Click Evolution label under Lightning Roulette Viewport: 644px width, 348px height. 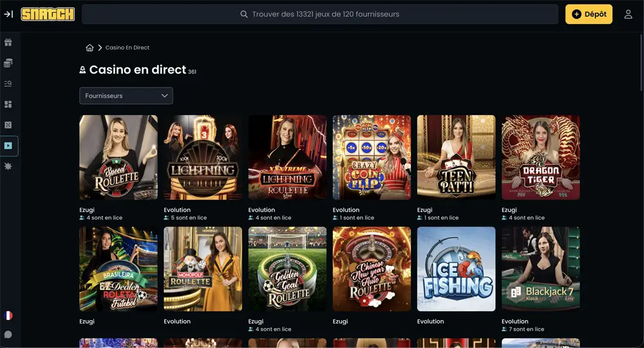(177, 210)
